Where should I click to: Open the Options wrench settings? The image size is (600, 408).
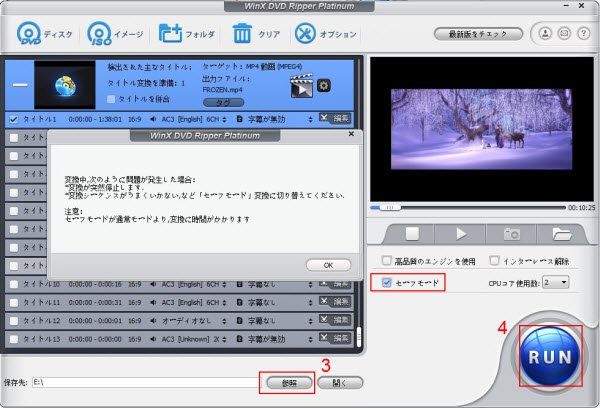(326, 34)
